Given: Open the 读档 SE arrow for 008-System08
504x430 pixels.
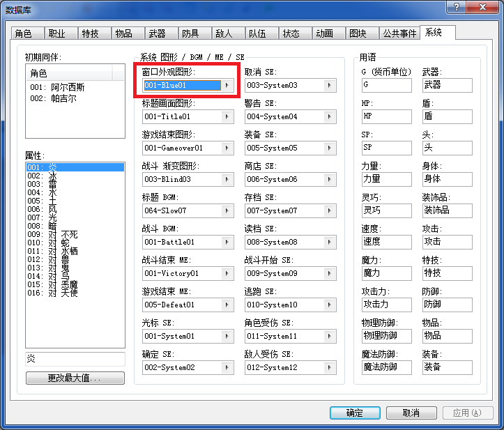Looking at the screenshot, I should [x=330, y=242].
